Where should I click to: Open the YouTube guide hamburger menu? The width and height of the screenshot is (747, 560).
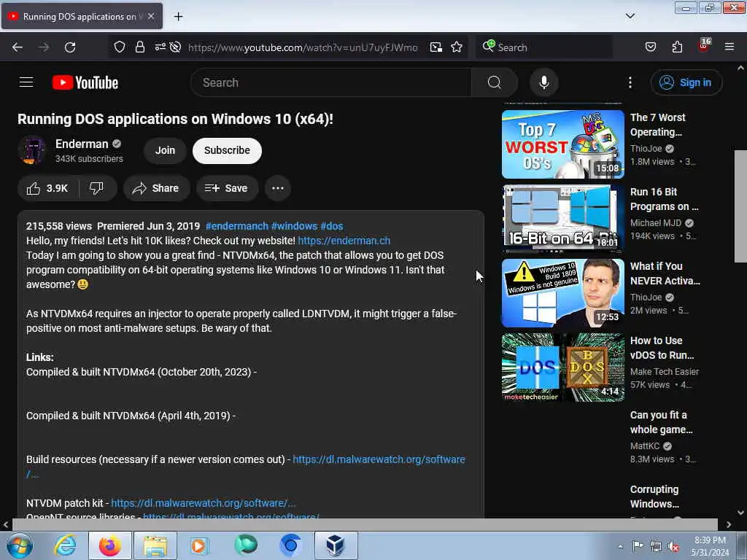point(26,82)
